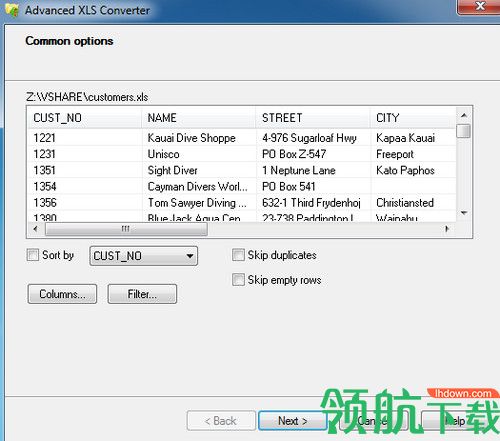Click the NAME column header
Viewport: 500px width, 441px height.
(199, 118)
